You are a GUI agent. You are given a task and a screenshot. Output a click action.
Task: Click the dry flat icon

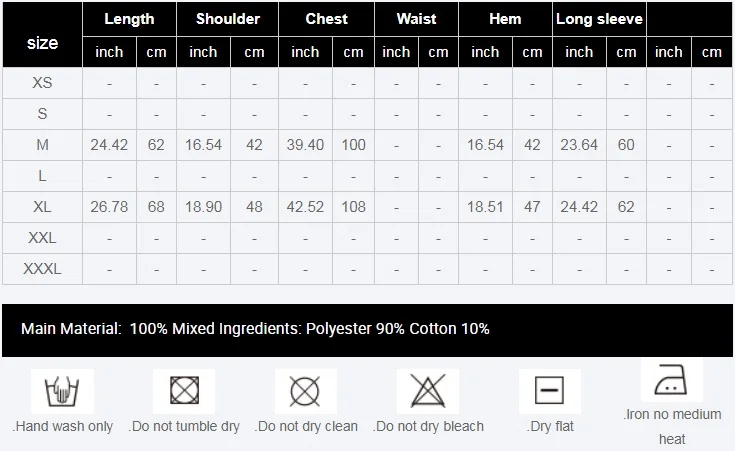(549, 389)
